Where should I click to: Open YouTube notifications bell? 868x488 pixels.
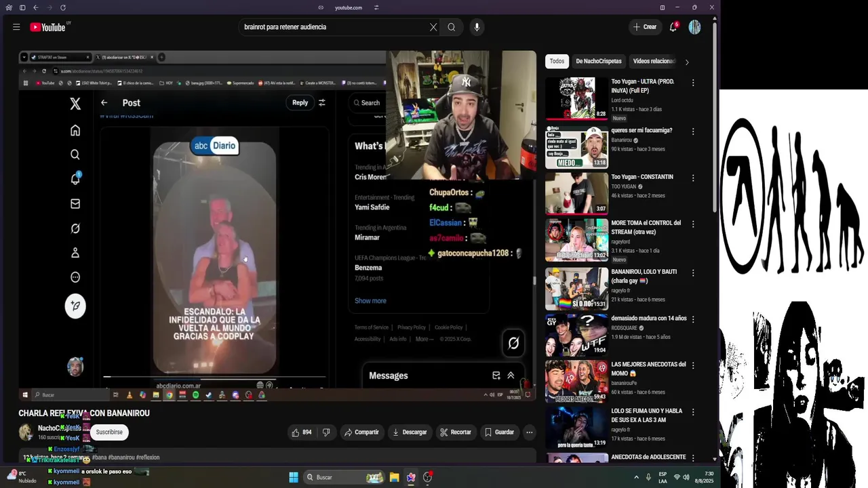pyautogui.click(x=673, y=27)
